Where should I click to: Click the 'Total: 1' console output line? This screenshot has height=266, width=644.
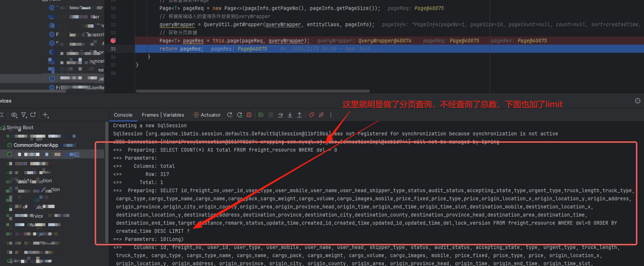pos(151,182)
